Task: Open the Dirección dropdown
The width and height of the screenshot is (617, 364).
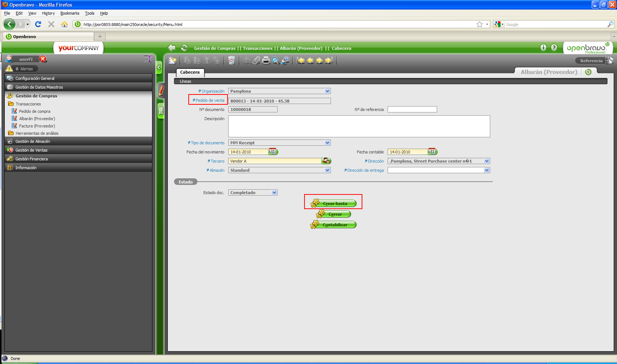Action: [487, 161]
